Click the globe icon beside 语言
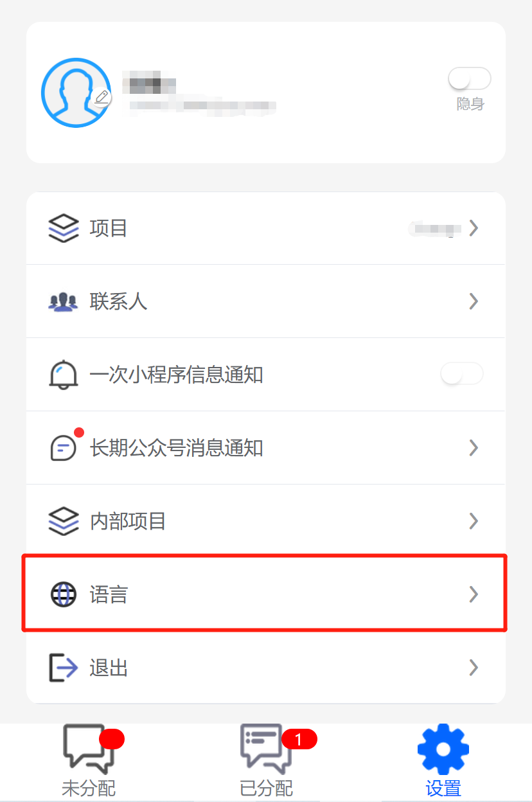Viewport: 532px width, 802px height. (x=63, y=594)
